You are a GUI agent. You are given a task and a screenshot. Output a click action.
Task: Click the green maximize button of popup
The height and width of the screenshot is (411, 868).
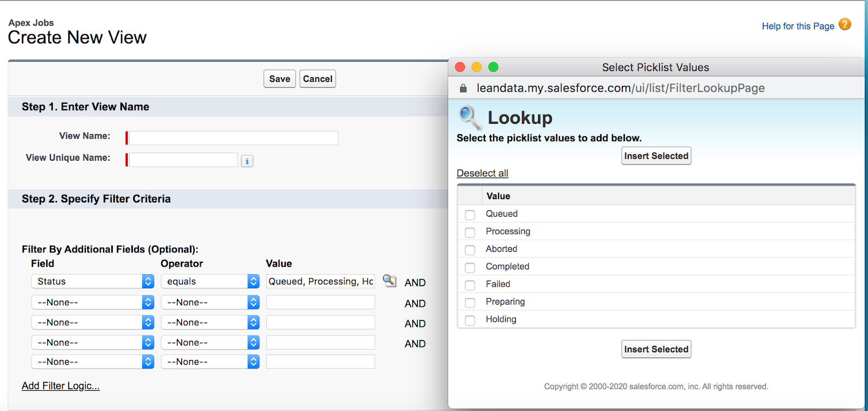point(493,67)
